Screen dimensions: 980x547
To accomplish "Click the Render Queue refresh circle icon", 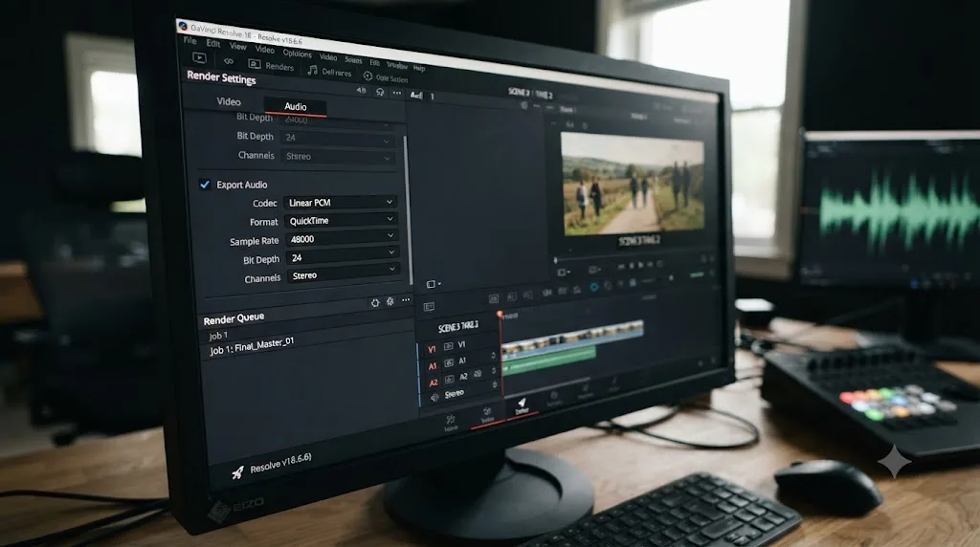I will [375, 302].
